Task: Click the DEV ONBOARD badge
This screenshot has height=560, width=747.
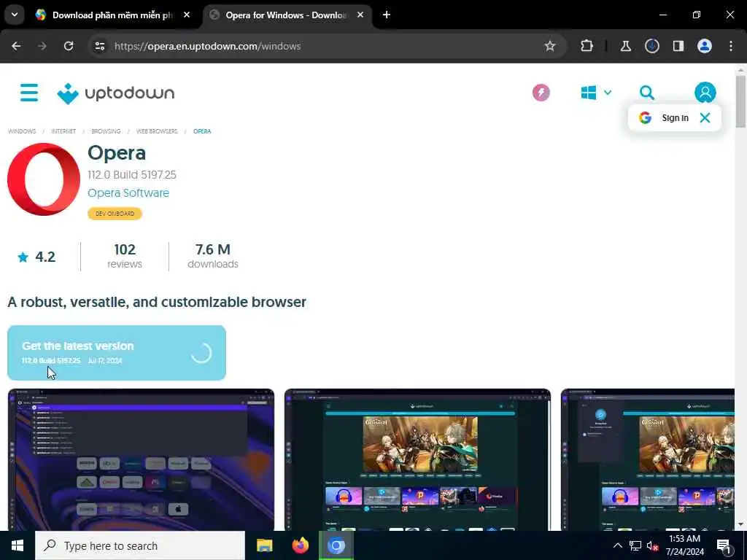Action: [115, 214]
